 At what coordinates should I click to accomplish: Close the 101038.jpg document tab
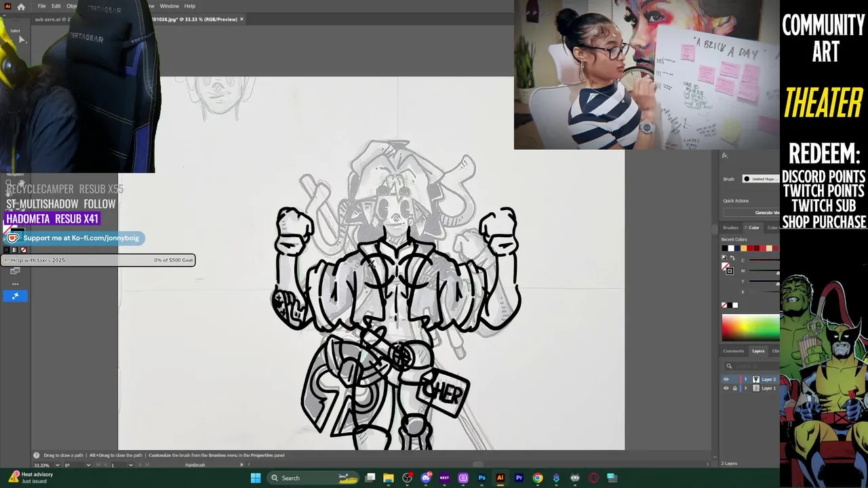pyautogui.click(x=241, y=19)
